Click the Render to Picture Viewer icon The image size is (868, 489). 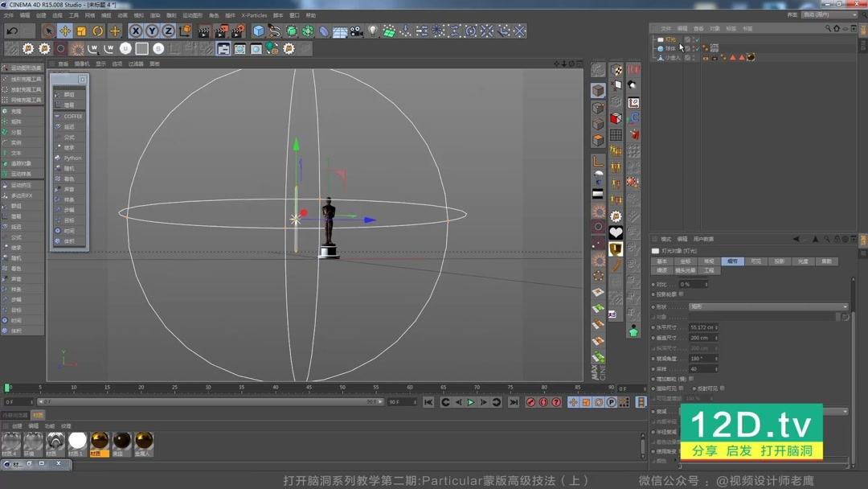pyautogui.click(x=221, y=31)
